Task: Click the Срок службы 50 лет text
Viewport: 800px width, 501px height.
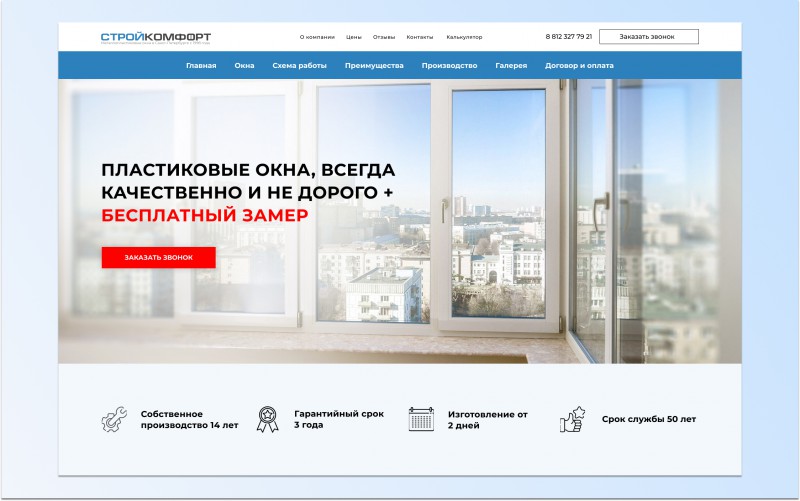Action: coord(648,419)
